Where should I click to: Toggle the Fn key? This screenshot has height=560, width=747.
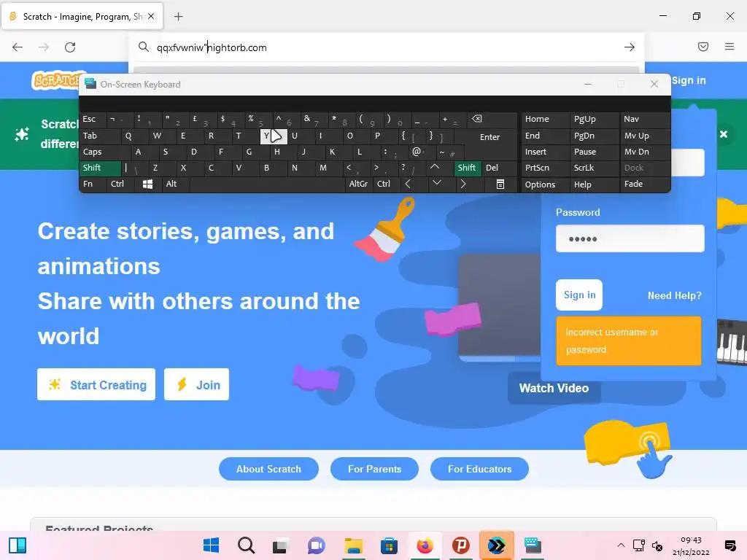(93, 184)
